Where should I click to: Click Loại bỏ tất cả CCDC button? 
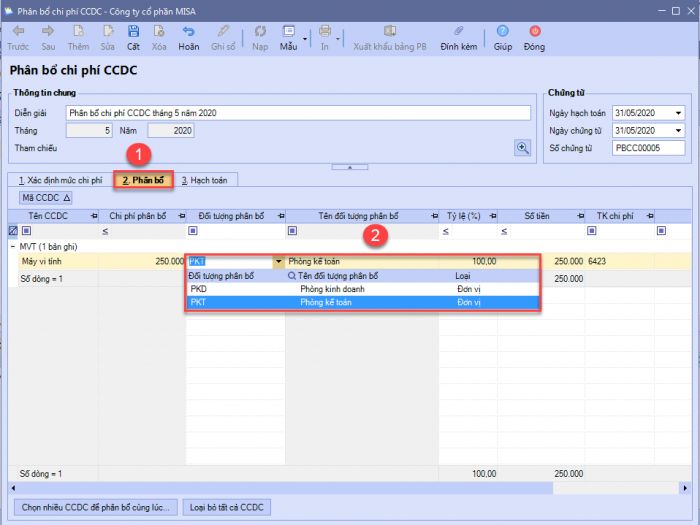click(226, 507)
